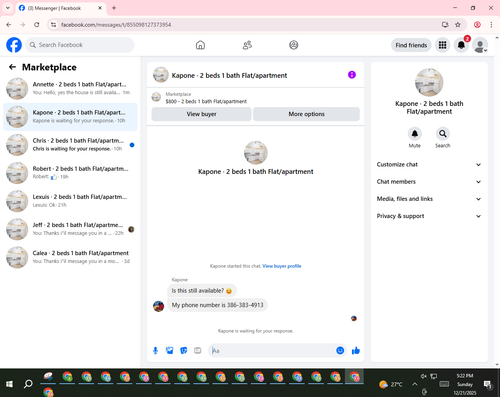Go to Home feed icon

200,45
